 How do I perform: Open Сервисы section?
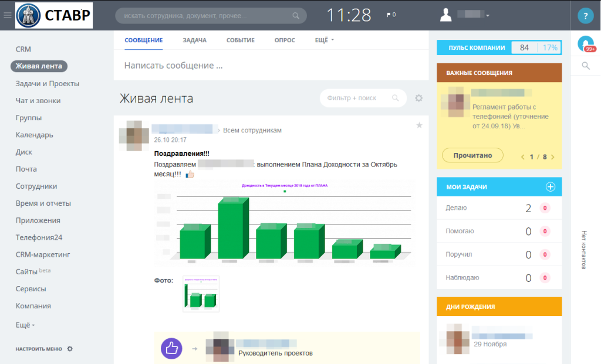(31, 288)
